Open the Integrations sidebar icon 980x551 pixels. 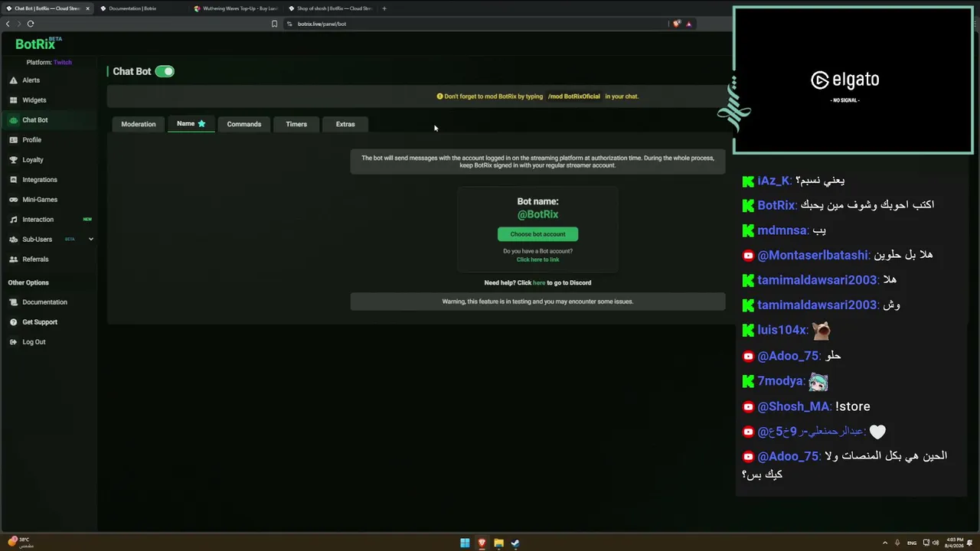(14, 180)
